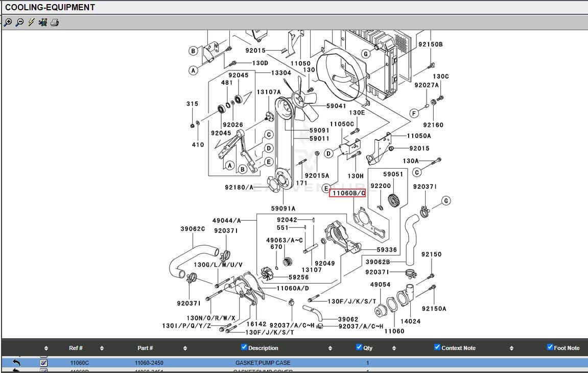Viewport: 588px width, 373px height.
Task: Disable the Context Note column checkbox
Action: pyautogui.click(x=437, y=347)
